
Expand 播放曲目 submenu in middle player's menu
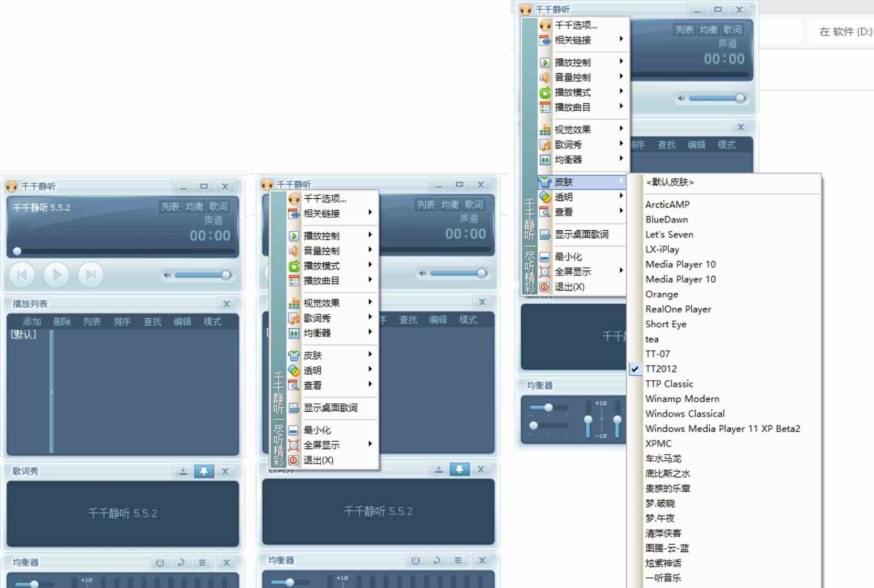[x=332, y=281]
